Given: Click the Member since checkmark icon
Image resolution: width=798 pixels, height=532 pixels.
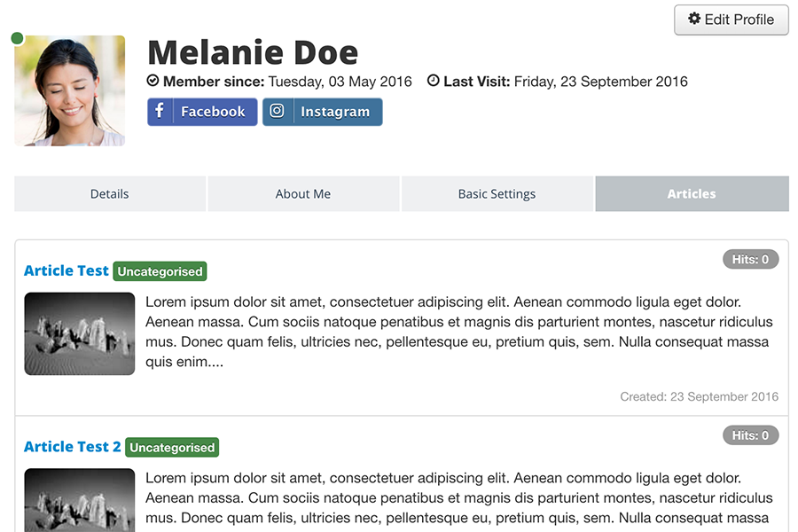Looking at the screenshot, I should coord(153,81).
